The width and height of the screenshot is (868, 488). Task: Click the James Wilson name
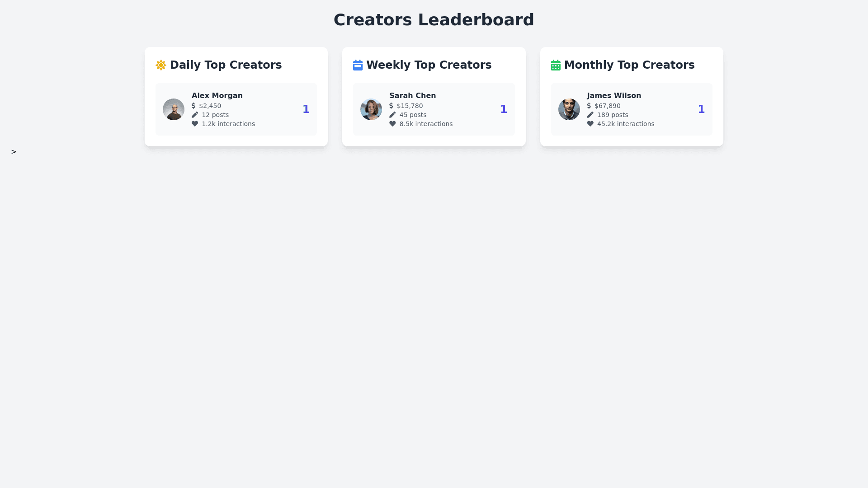tap(613, 96)
